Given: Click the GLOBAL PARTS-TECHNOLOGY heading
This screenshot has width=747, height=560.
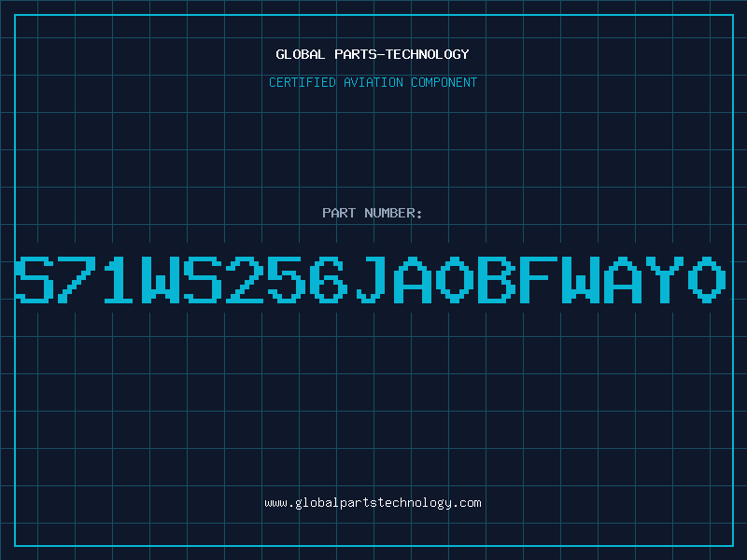Looking at the screenshot, I should pos(373,54).
